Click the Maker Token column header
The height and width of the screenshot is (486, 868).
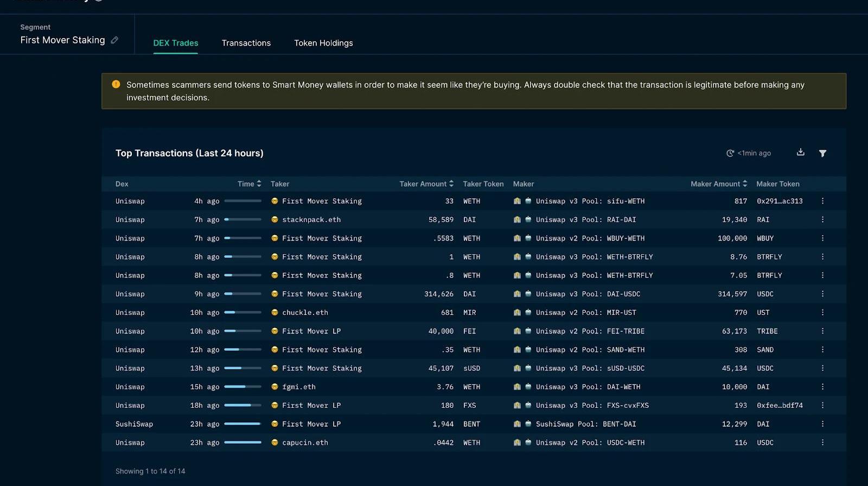tap(778, 184)
